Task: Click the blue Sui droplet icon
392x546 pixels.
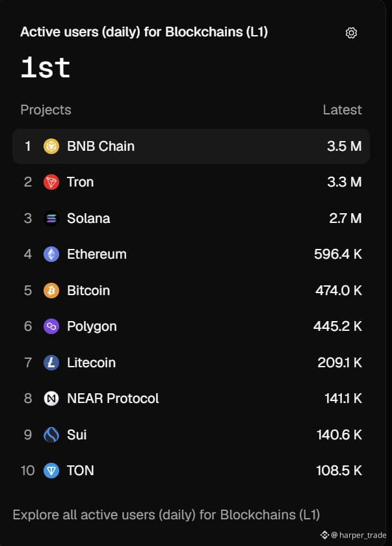Action: 51,435
